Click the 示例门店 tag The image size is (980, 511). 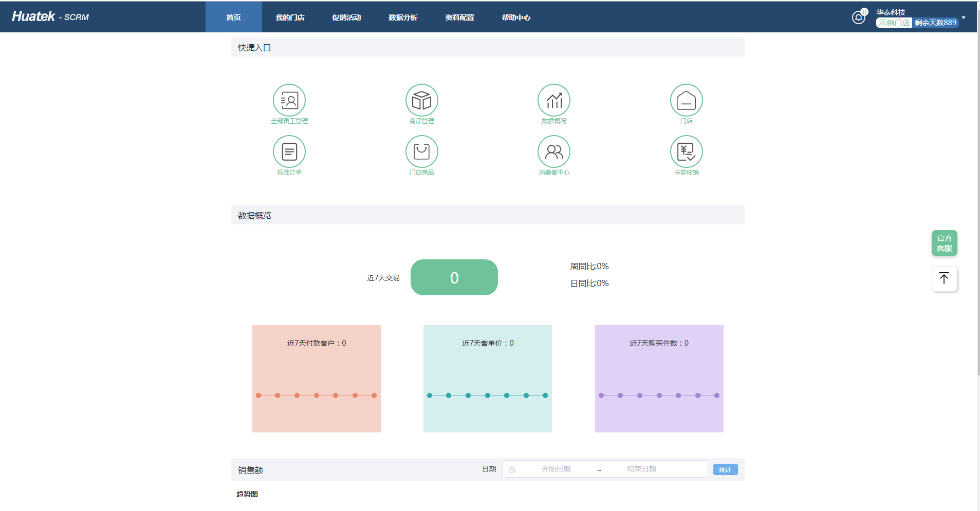click(x=894, y=23)
